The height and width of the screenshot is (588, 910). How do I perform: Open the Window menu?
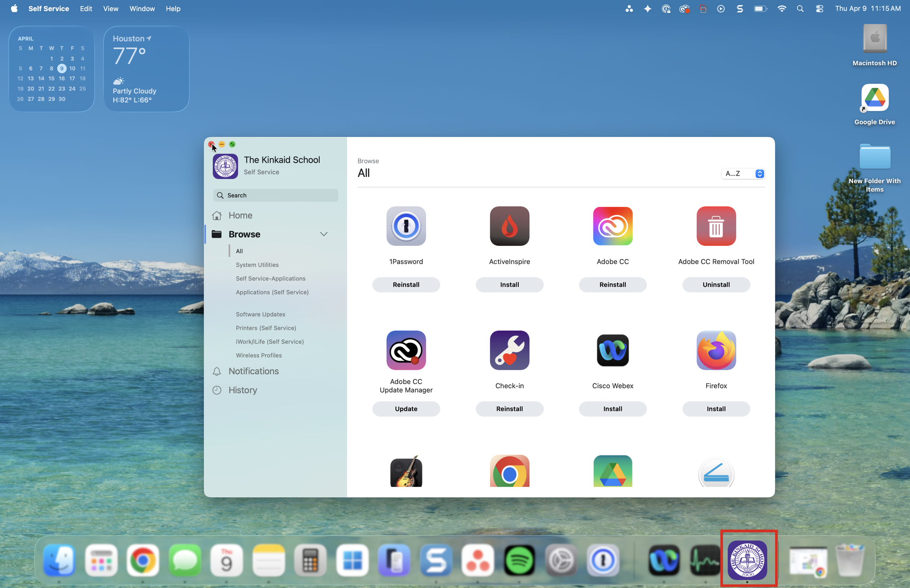click(142, 9)
